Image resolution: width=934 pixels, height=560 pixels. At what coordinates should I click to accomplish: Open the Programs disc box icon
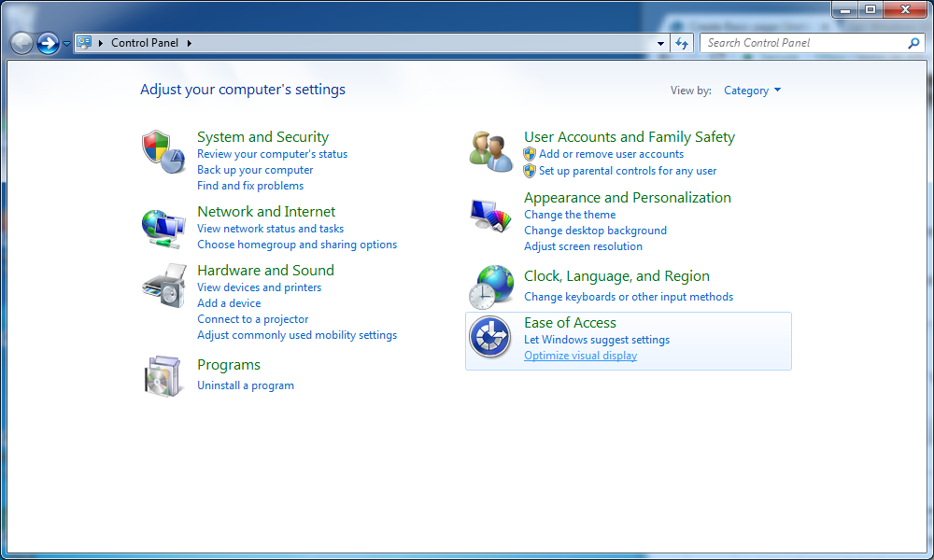[x=163, y=375]
